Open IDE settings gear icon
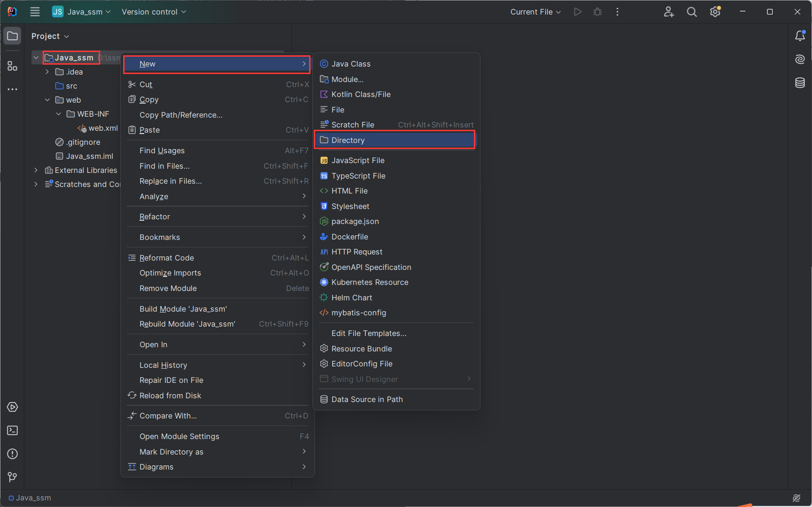The width and height of the screenshot is (812, 507). pyautogui.click(x=715, y=12)
